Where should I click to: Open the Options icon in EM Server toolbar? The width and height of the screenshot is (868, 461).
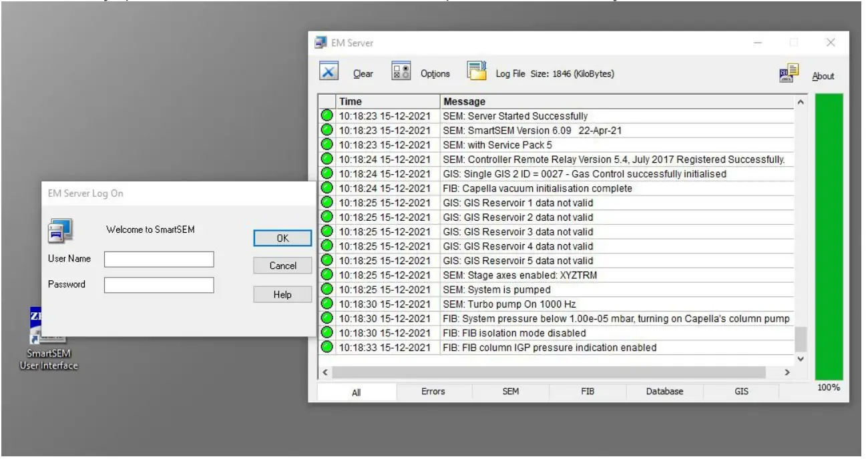(401, 72)
